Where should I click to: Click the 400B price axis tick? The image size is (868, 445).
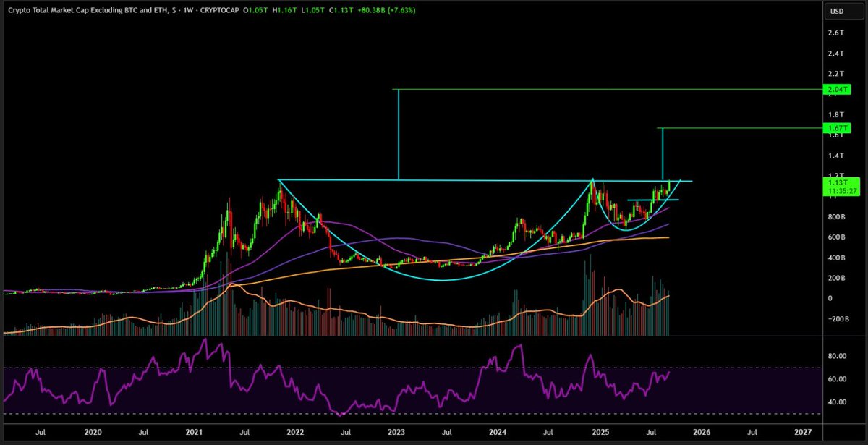835,258
